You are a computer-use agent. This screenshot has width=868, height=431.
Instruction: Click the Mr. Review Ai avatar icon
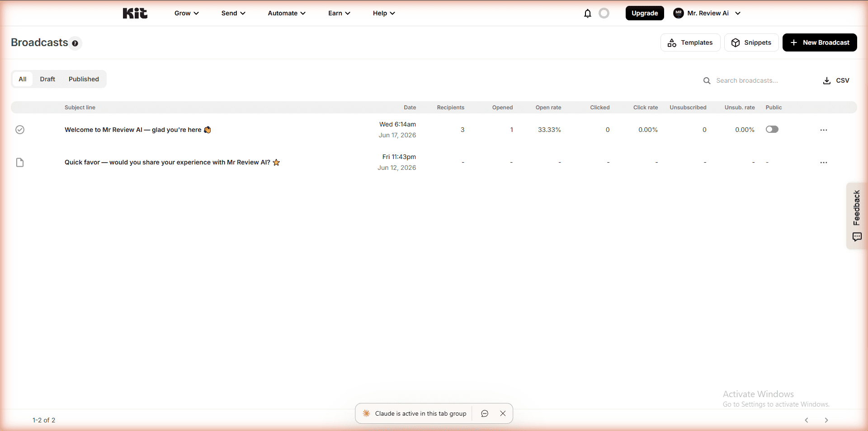click(x=678, y=13)
